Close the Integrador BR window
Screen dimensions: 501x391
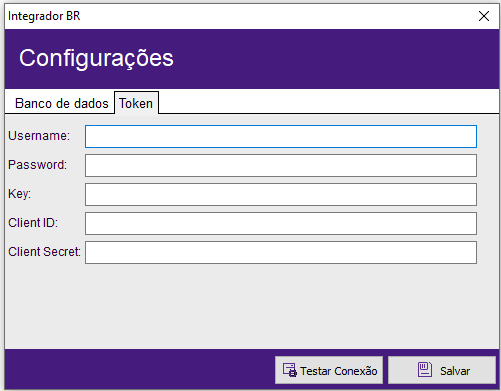484,16
